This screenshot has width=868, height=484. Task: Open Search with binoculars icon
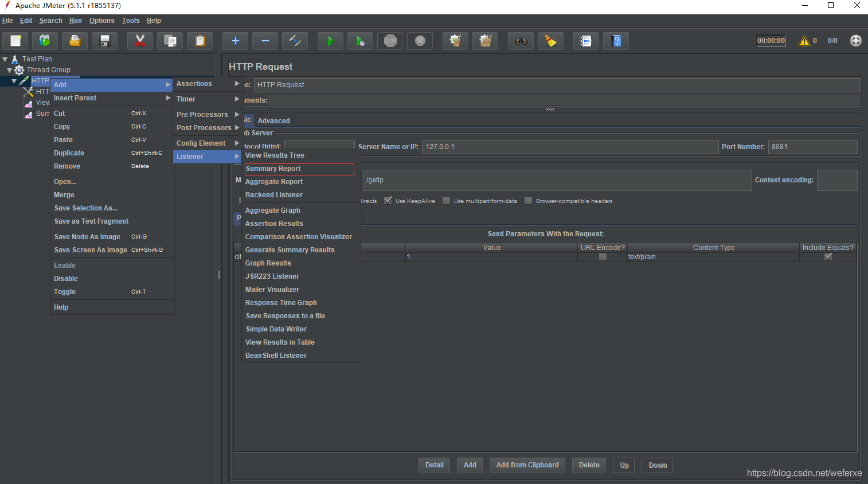(521, 41)
